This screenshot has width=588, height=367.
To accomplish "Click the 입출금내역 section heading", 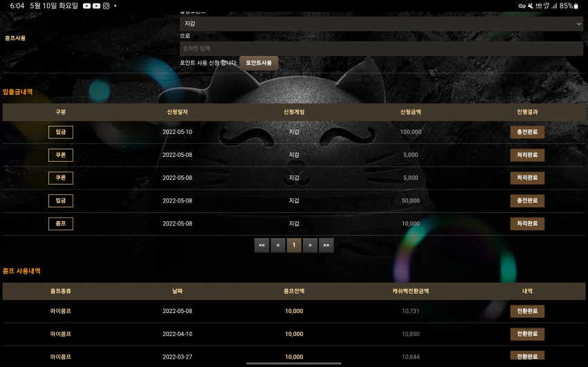I will (x=17, y=92).
